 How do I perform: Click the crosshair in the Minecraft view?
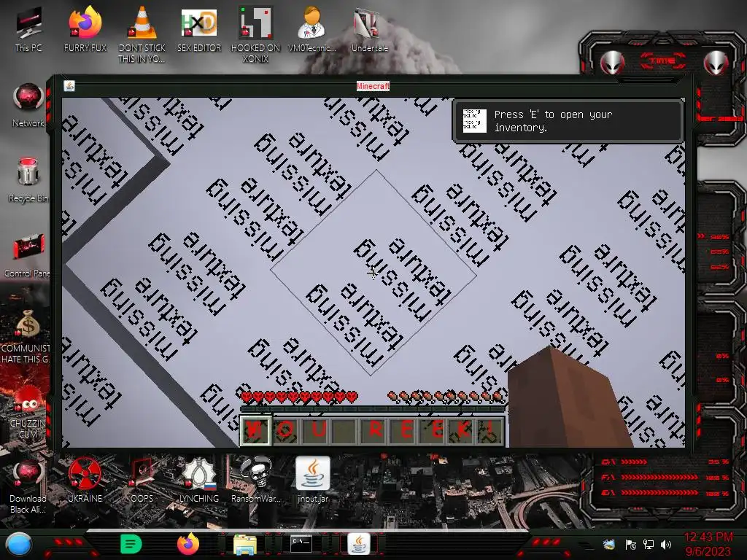click(x=373, y=273)
